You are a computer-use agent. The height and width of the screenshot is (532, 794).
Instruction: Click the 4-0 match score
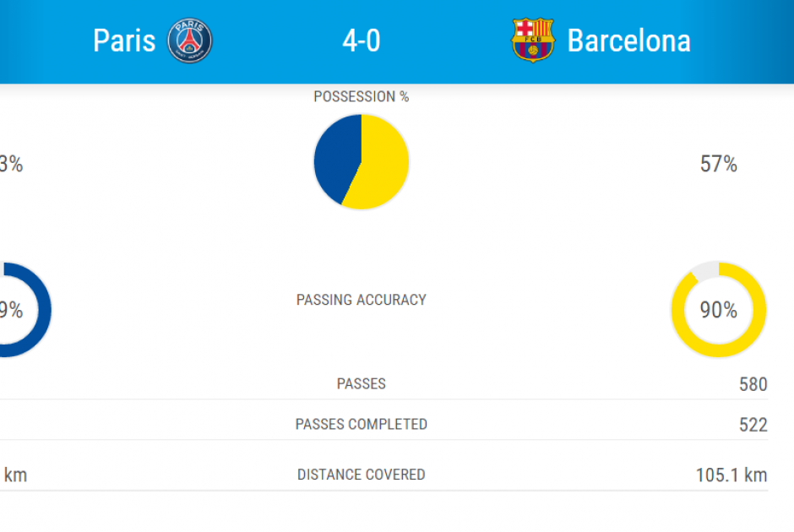361,41
